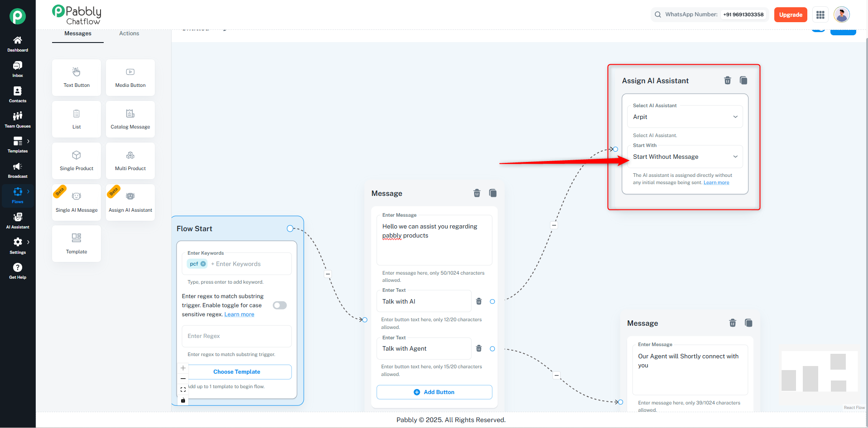This screenshot has height=428, width=868.
Task: Add a Single AI Message block
Action: [x=77, y=203]
